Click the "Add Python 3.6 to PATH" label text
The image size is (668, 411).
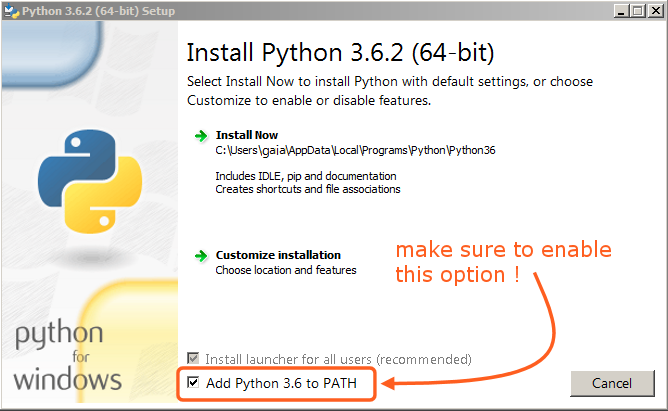[x=281, y=383]
